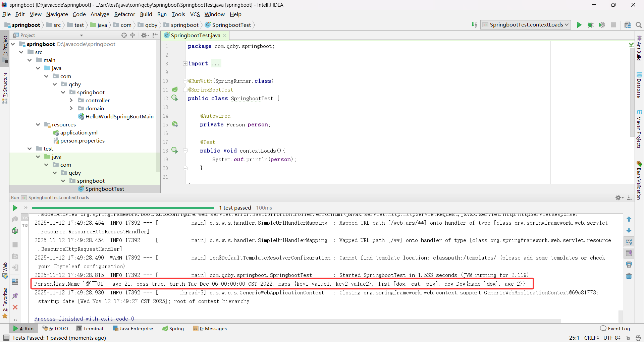Start the Debug configuration bug icon
Image resolution: width=644 pixels, height=342 pixels.
pos(591,25)
